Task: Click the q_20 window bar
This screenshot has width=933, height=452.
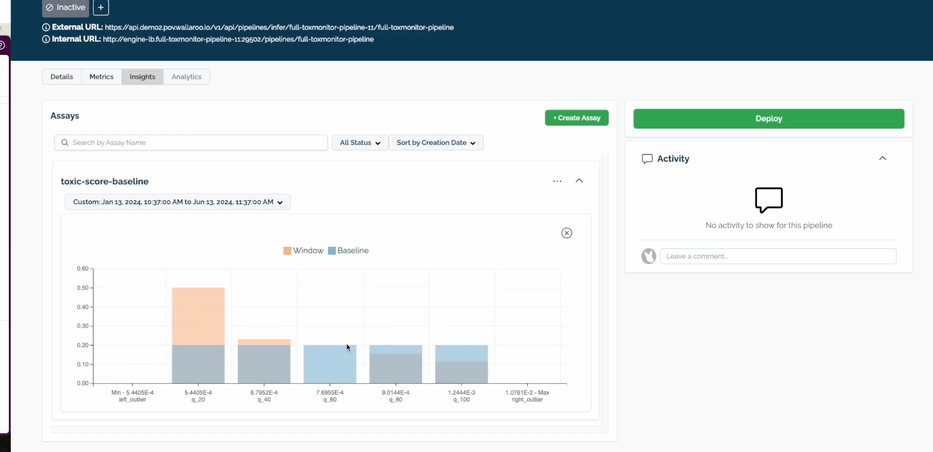Action: tap(198, 316)
